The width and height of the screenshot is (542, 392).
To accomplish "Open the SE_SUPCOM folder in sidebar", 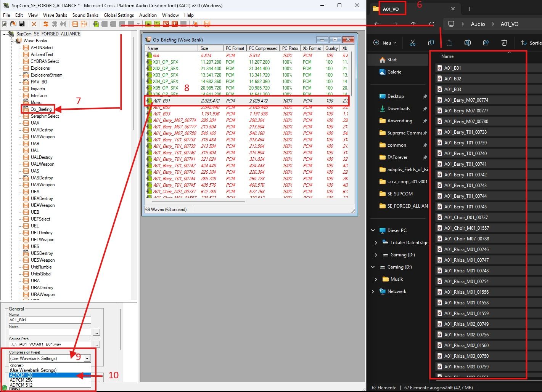I will coord(400,194).
